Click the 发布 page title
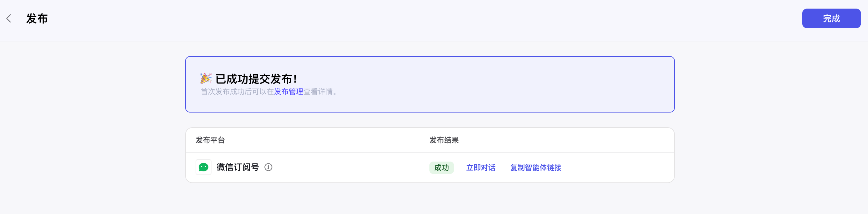 point(37,19)
